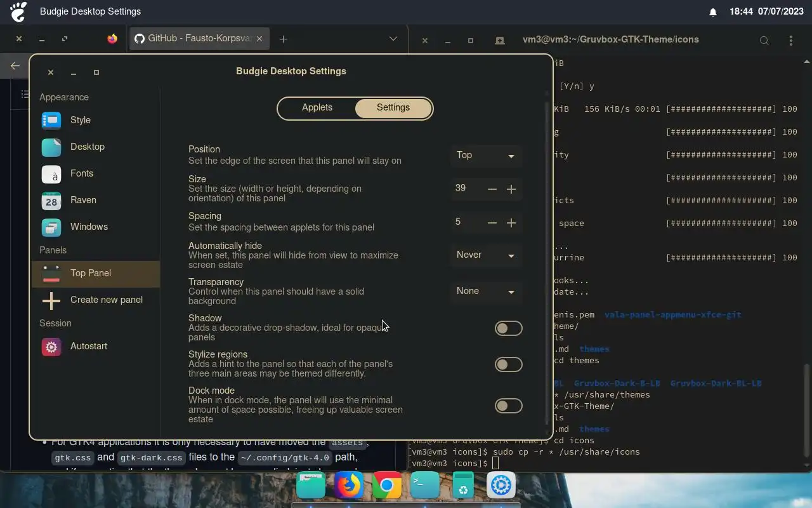Click the Automatically hide setting label
Image resolution: width=812 pixels, height=508 pixels.
click(x=225, y=246)
